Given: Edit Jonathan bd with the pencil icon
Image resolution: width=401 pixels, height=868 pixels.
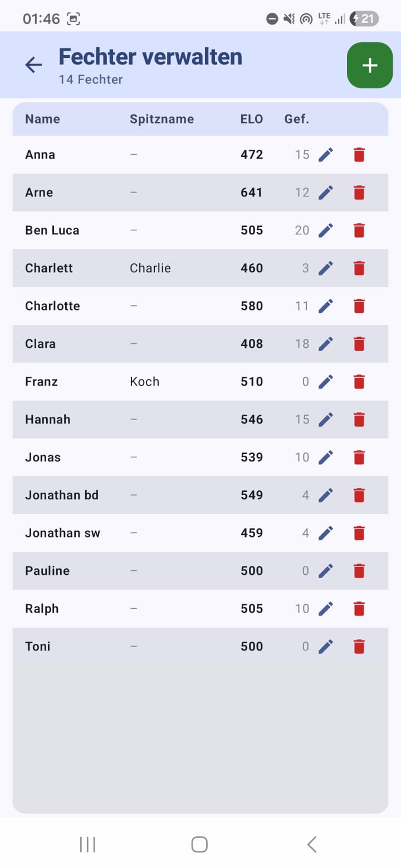Looking at the screenshot, I should pyautogui.click(x=326, y=495).
